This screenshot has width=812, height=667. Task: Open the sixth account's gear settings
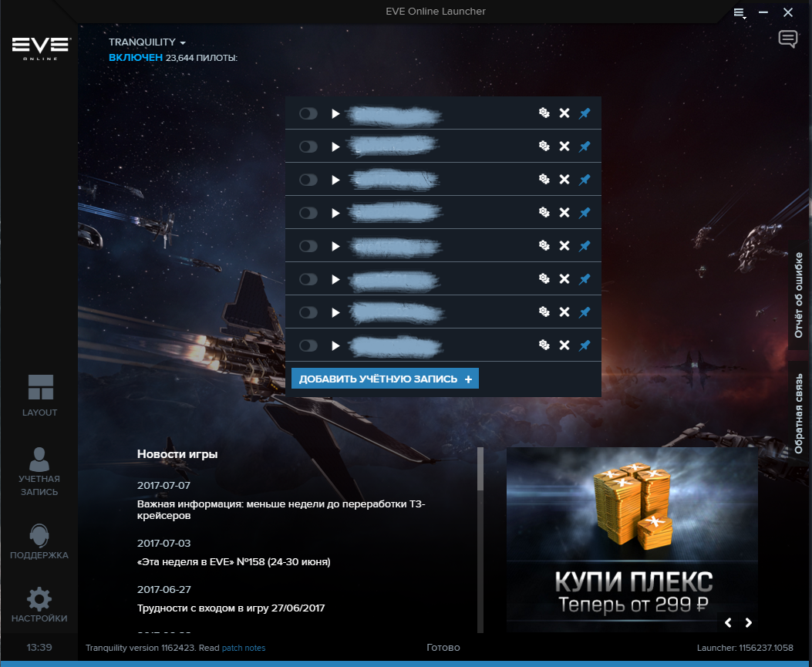(x=544, y=278)
